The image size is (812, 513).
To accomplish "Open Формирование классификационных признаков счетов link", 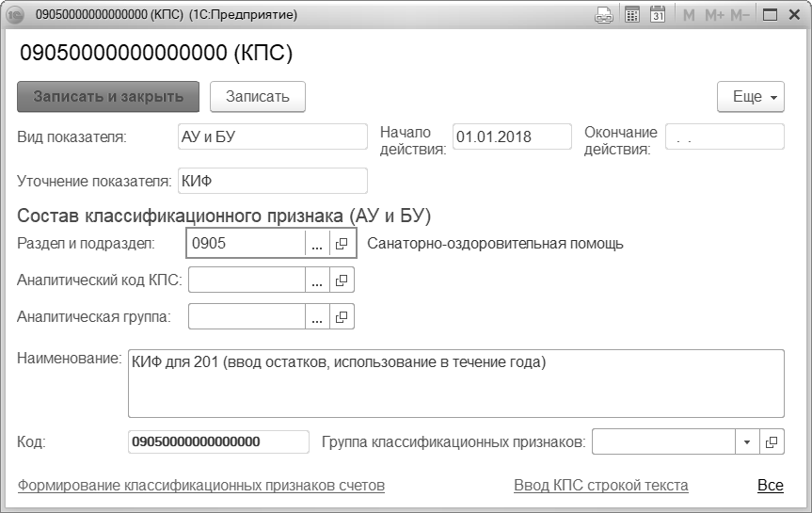I will coord(201,486).
